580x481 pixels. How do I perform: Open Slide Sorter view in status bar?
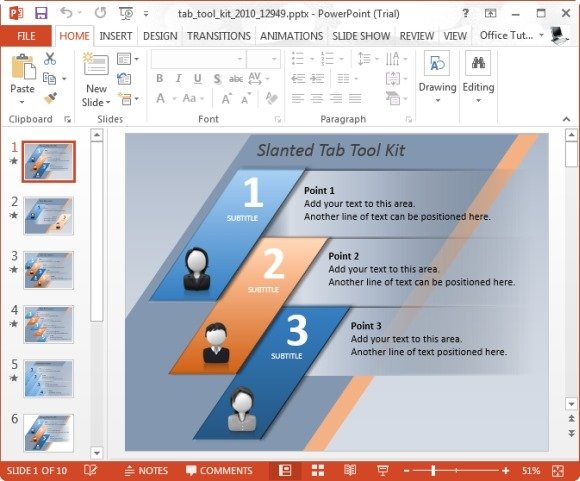(318, 471)
